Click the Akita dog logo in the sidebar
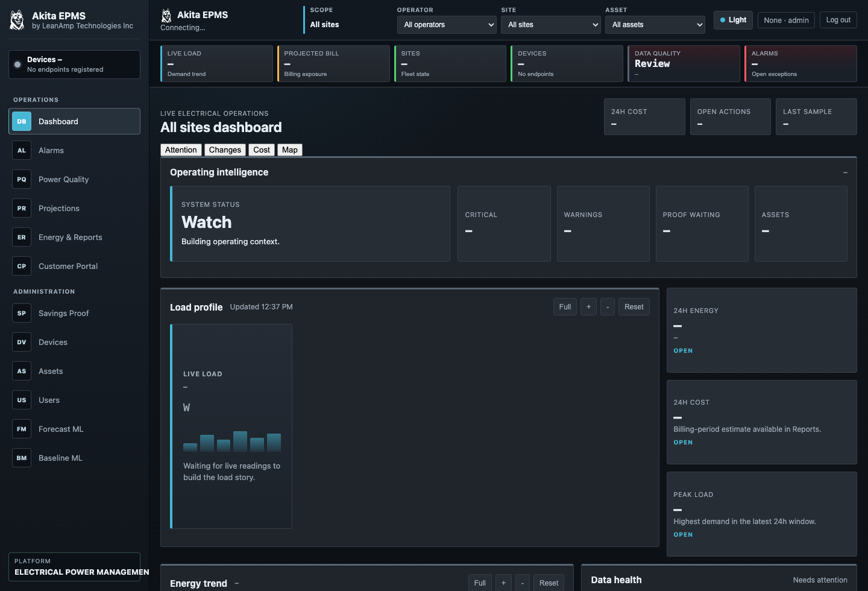868x591 pixels. [x=17, y=20]
